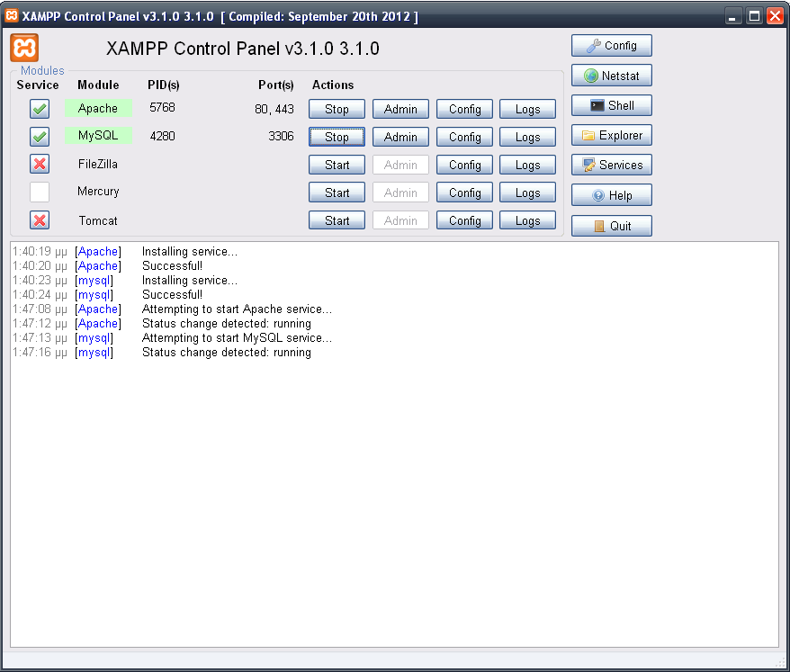This screenshot has height=672, width=790.
Task: Click the disabled FileZilla Admin button
Action: 400,165
